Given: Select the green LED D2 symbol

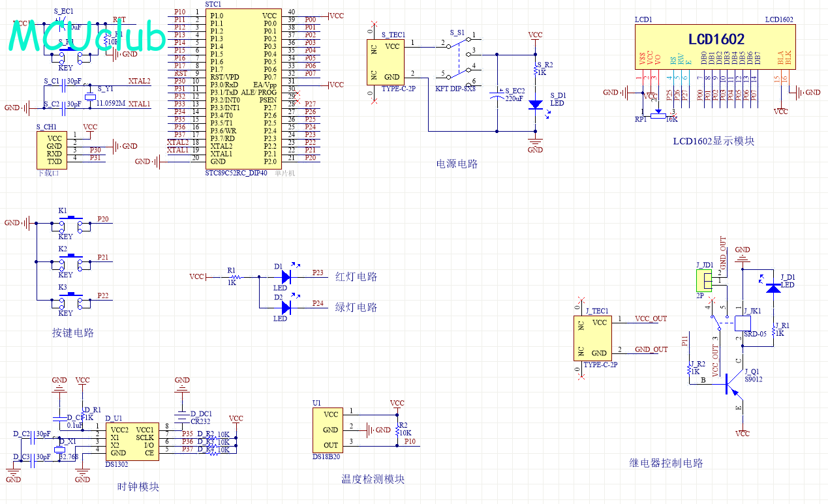Looking at the screenshot, I should point(284,308).
